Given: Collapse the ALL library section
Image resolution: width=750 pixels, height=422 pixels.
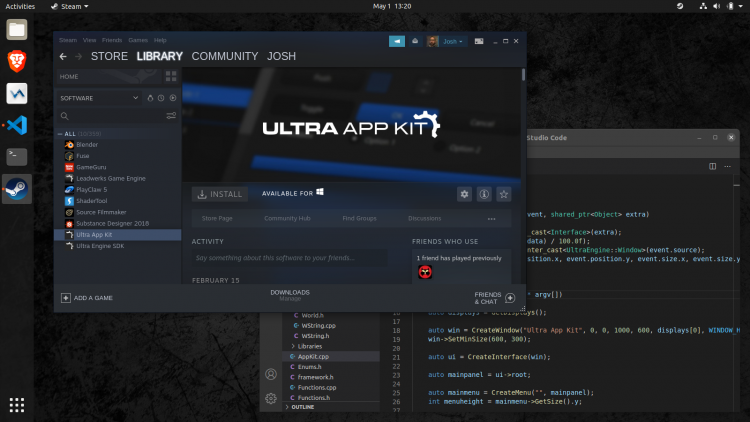Looking at the screenshot, I should click(x=60, y=133).
